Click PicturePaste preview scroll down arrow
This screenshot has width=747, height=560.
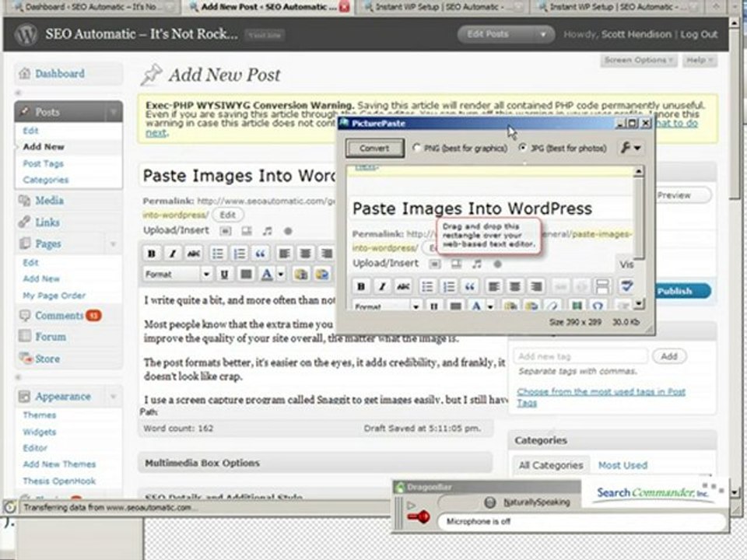click(x=639, y=303)
